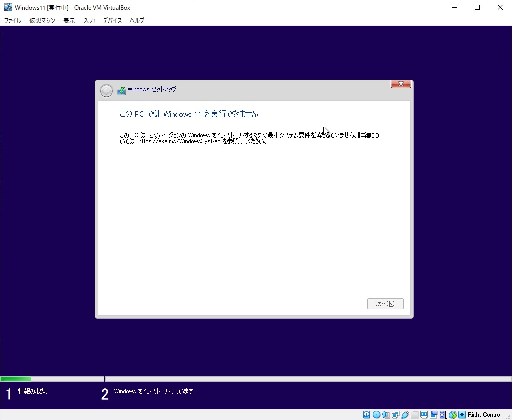Click the Right Control host key label
Image resolution: width=512 pixels, height=420 pixels.
click(484, 415)
